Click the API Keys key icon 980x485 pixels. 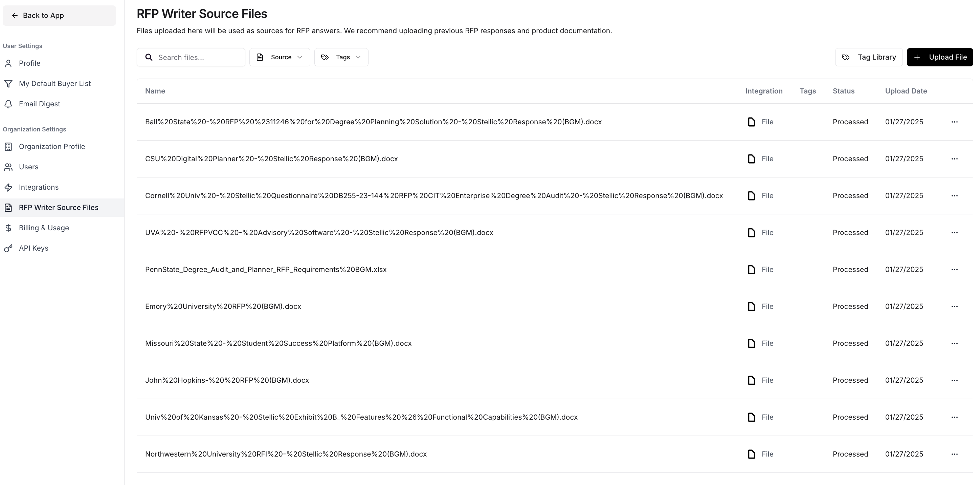click(8, 248)
